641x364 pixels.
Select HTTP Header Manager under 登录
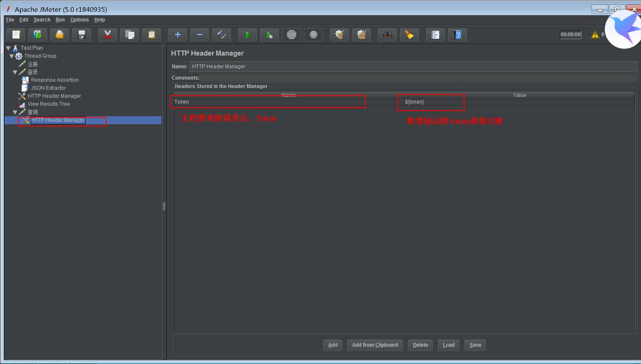coord(54,96)
